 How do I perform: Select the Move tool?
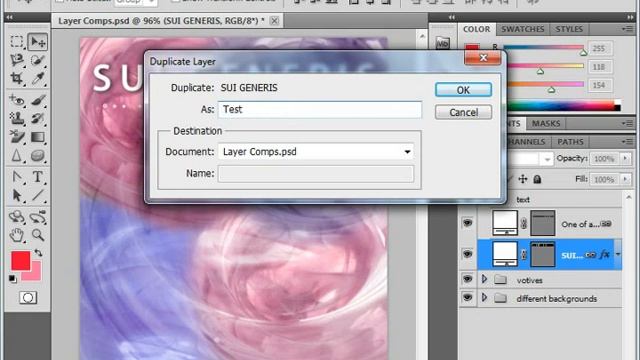38,42
